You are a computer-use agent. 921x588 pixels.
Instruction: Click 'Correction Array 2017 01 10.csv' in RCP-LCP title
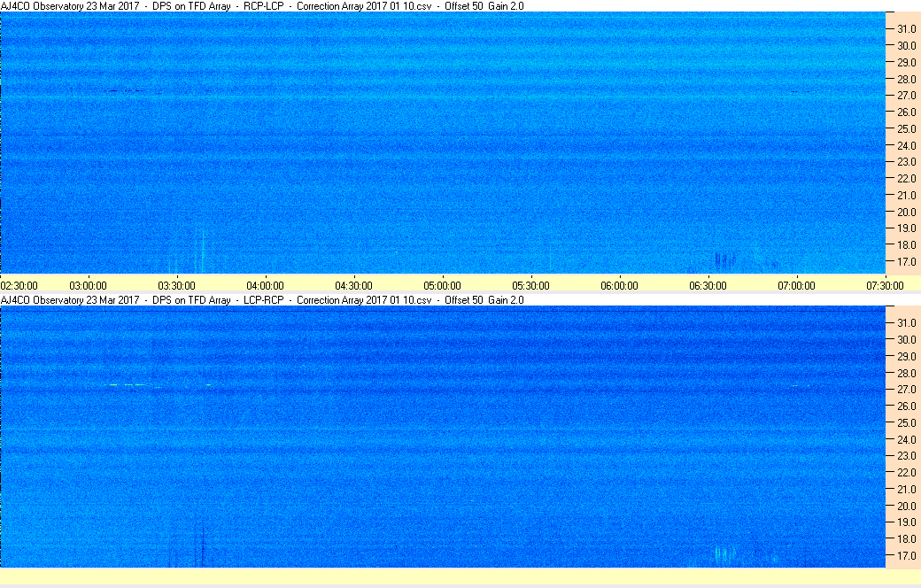coord(364,6)
